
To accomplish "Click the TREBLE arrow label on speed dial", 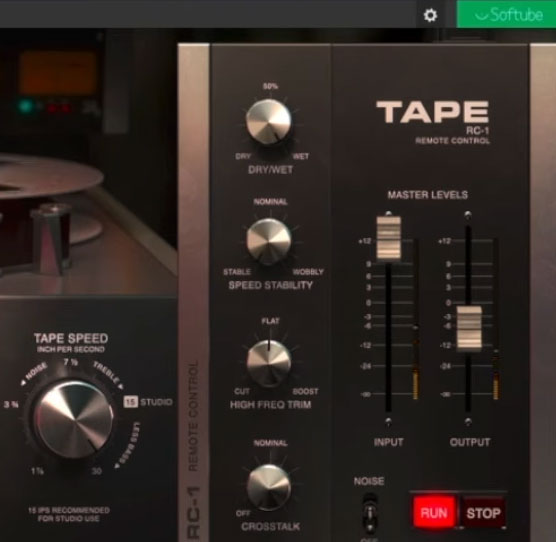I will point(108,376).
